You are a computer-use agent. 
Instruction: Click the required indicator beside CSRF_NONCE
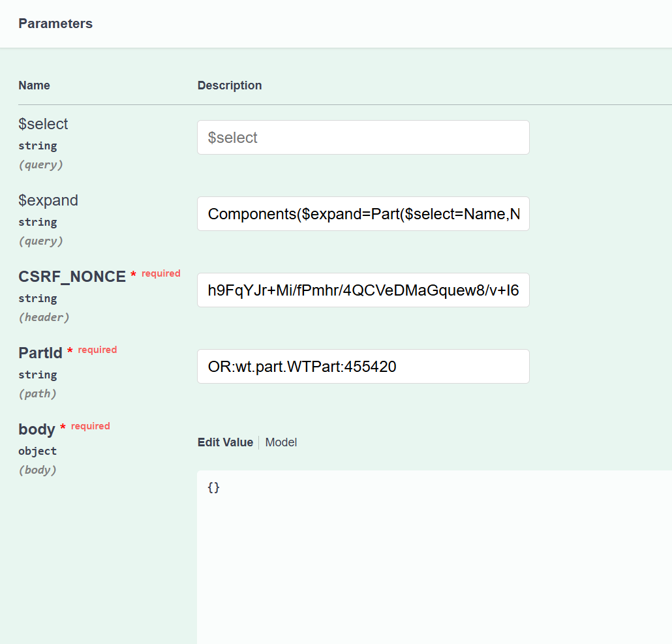click(x=161, y=273)
